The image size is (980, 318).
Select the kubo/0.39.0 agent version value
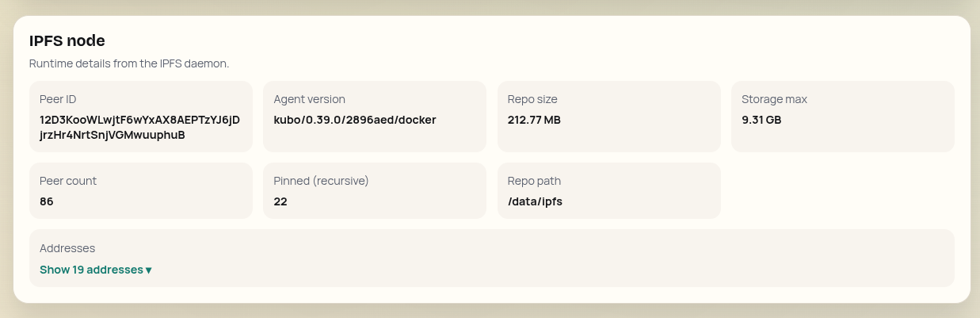click(x=354, y=120)
